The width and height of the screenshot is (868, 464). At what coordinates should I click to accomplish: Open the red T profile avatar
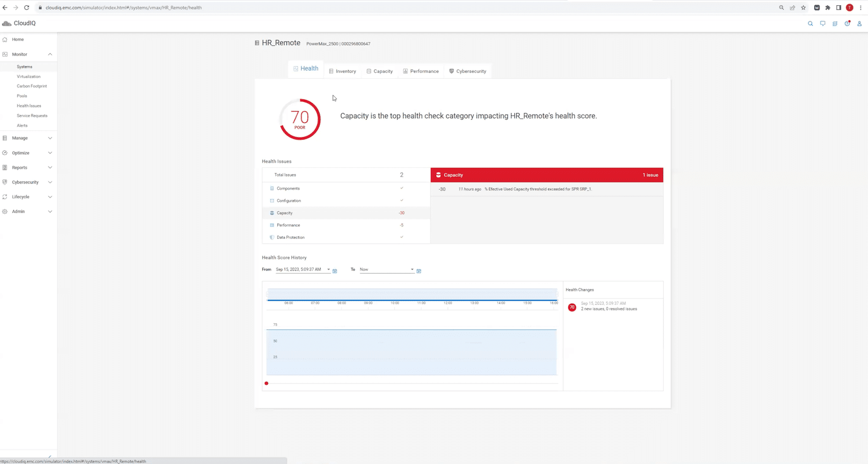(x=849, y=8)
